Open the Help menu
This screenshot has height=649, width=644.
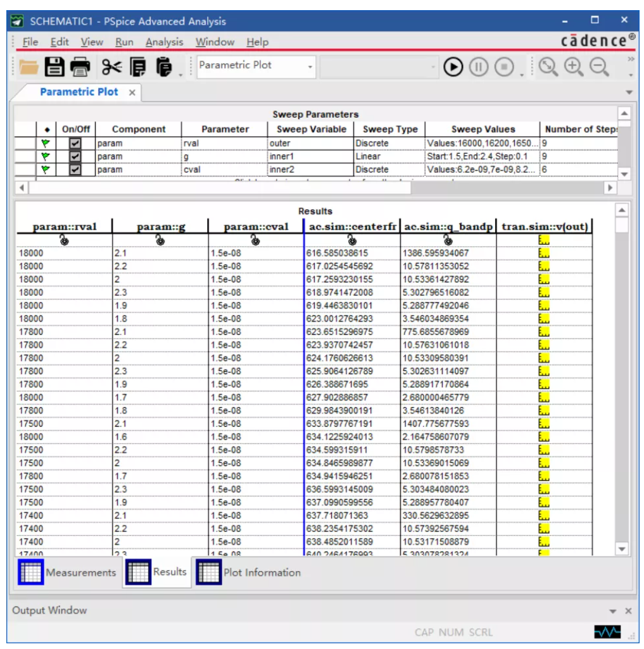pos(258,42)
